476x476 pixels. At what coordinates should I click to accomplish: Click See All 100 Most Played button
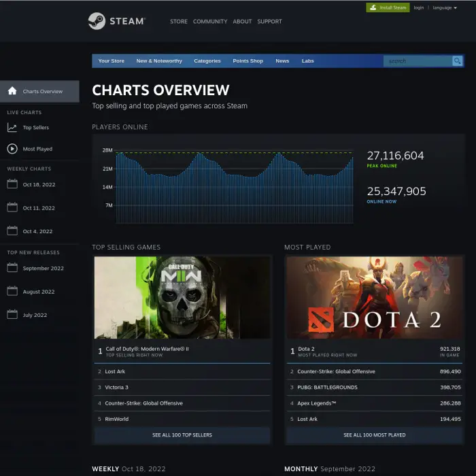tap(374, 435)
